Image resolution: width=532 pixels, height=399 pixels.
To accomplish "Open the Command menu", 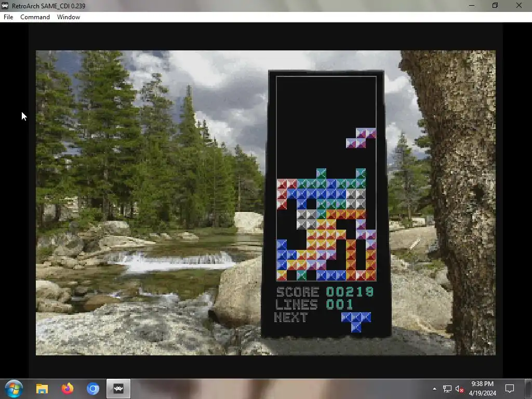I will (x=35, y=17).
